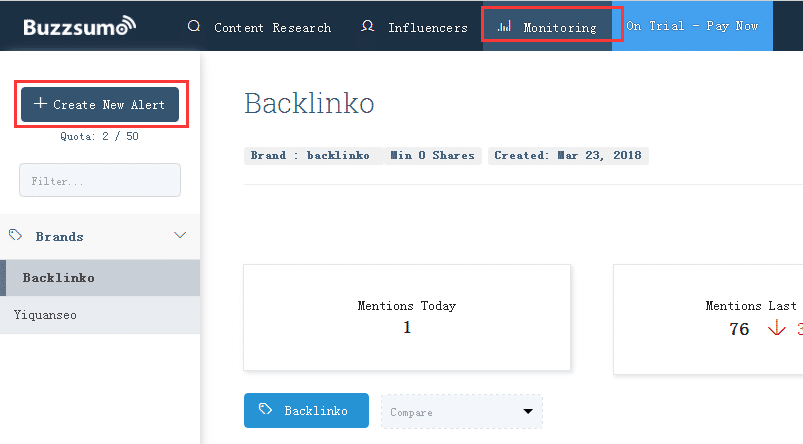Collapse the Brands section chevron
The height and width of the screenshot is (444, 803).
[x=180, y=236]
